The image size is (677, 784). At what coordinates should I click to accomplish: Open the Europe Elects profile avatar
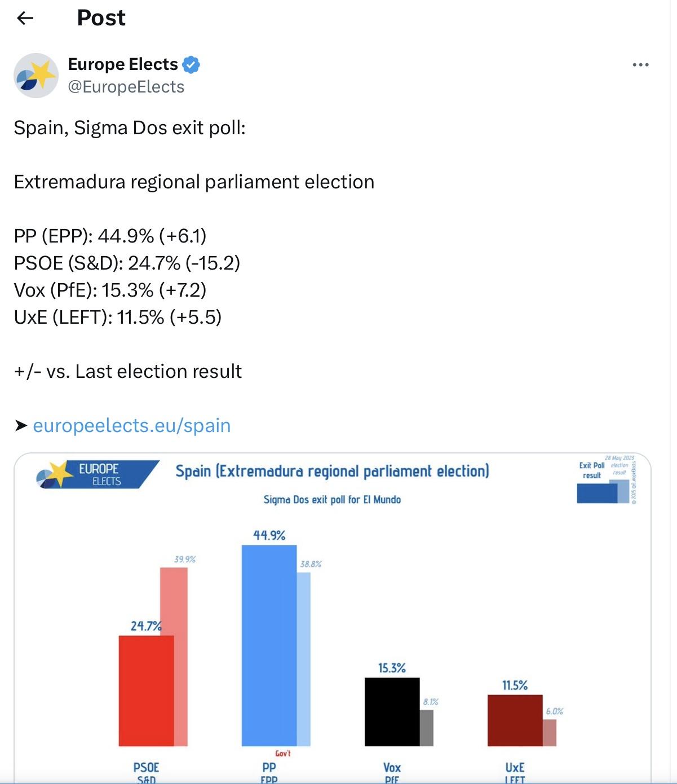point(36,76)
